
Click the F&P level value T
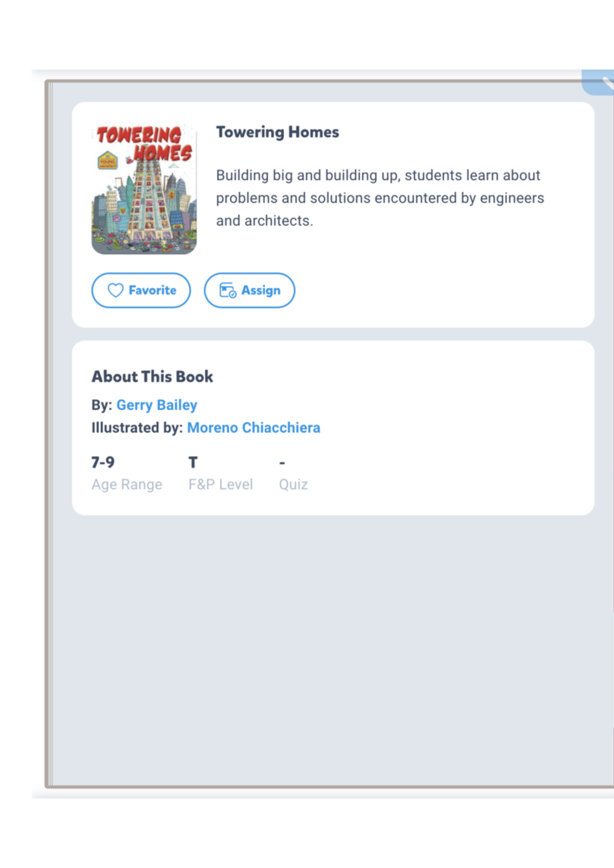click(x=193, y=462)
